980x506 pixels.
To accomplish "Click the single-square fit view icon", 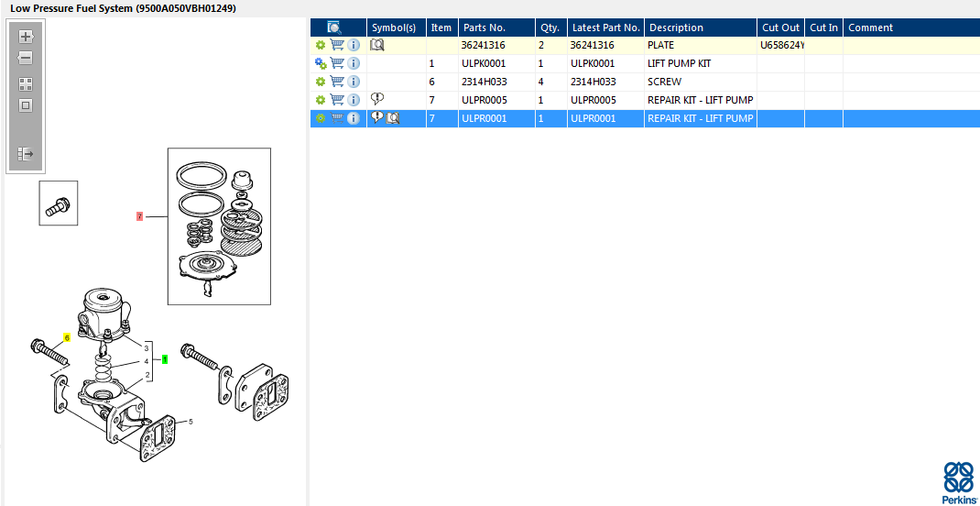I will pos(26,105).
